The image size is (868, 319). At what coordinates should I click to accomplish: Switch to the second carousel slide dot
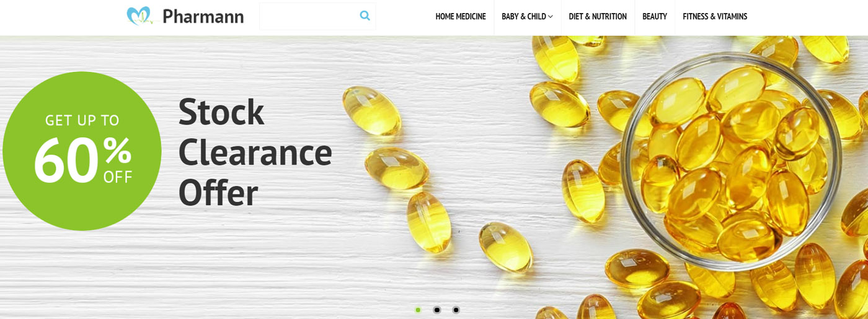pos(436,310)
